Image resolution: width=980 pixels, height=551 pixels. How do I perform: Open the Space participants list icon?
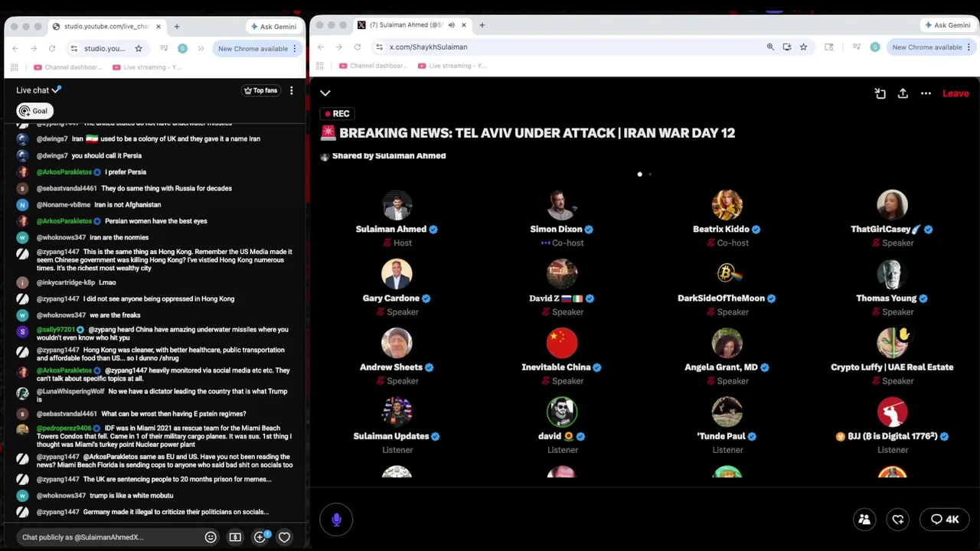coord(864,520)
